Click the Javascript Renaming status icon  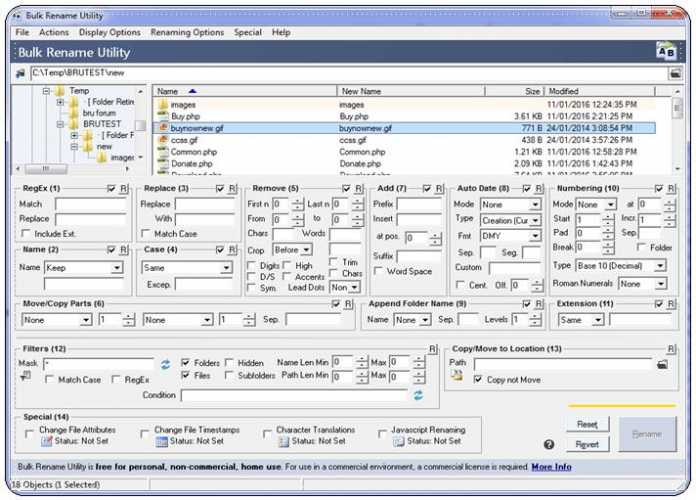coord(399,441)
